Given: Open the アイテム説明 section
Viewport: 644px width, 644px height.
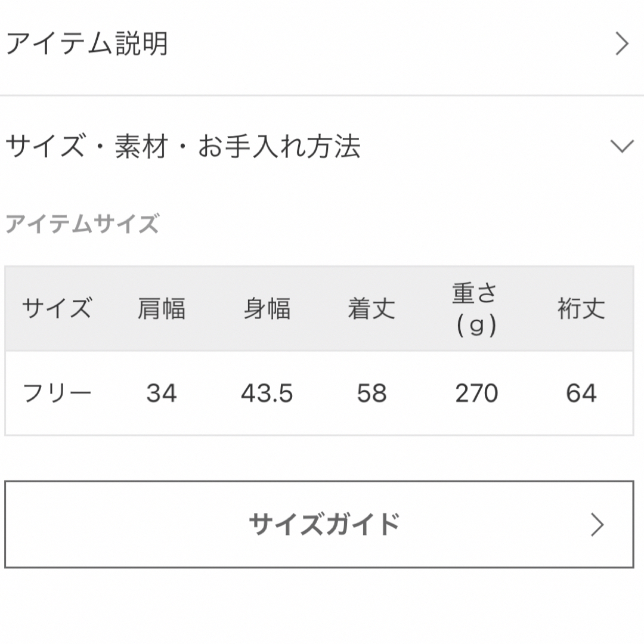Looking at the screenshot, I should point(322,44).
